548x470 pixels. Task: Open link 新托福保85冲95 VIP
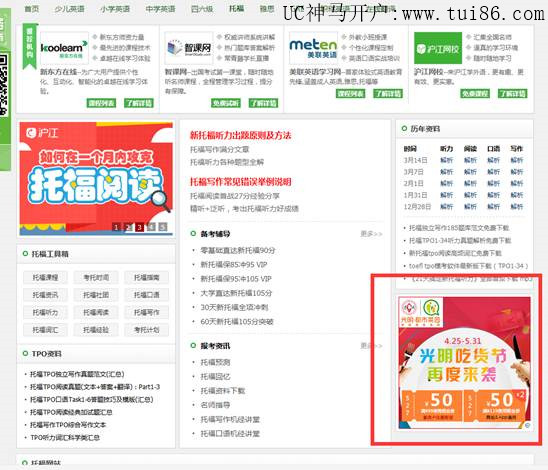pyautogui.click(x=233, y=265)
